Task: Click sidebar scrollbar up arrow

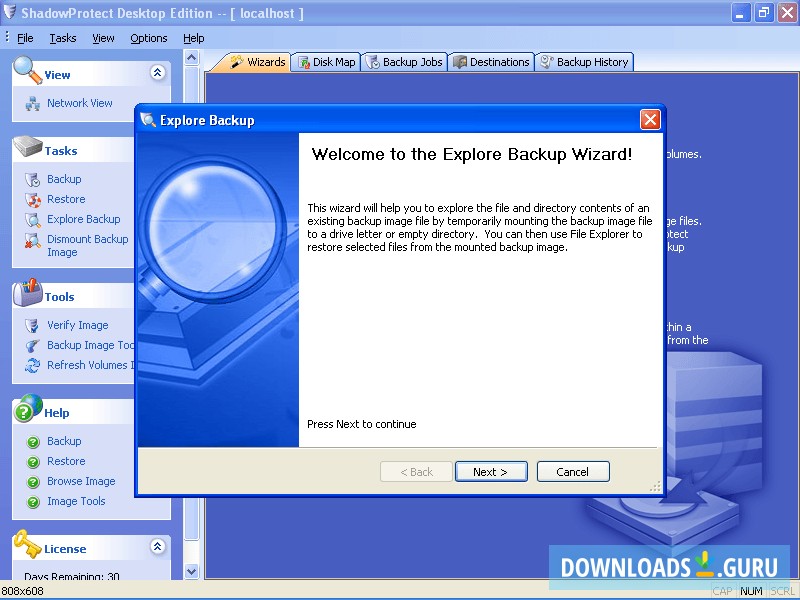Action: 191,58
